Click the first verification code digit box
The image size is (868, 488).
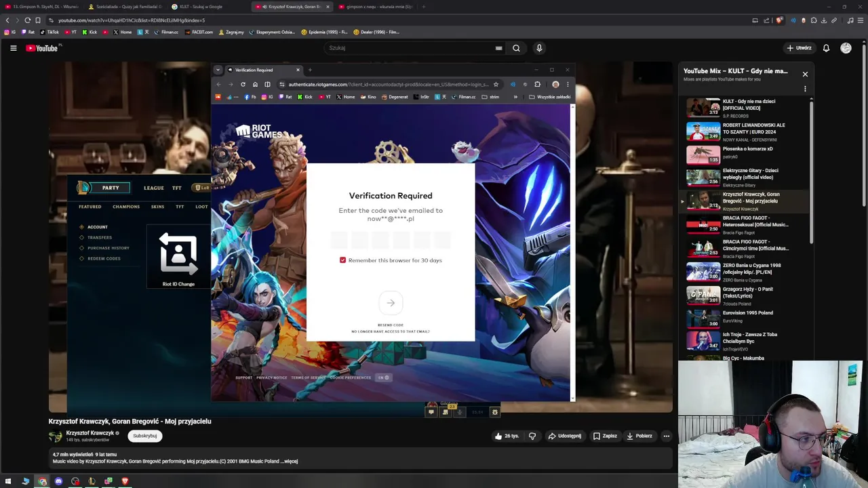coord(339,239)
